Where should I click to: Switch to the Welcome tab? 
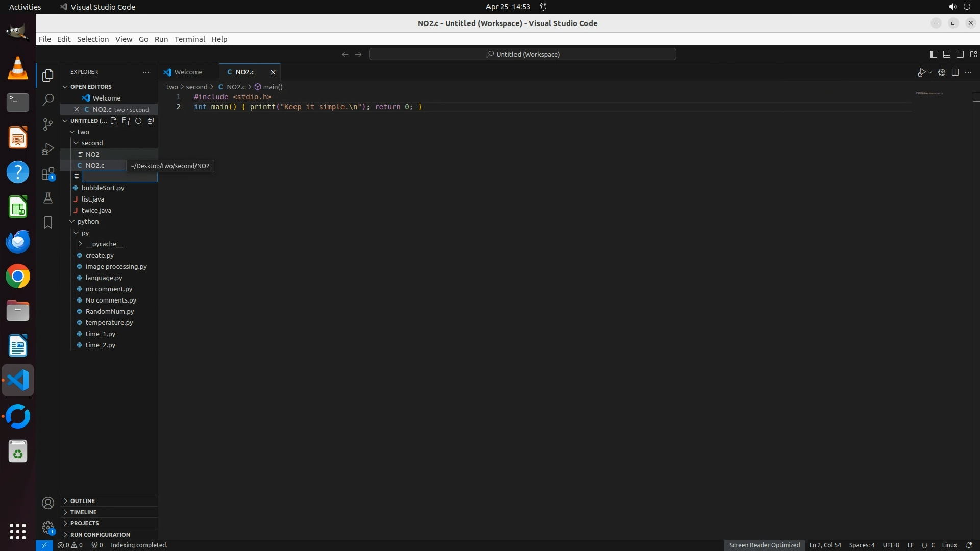tap(188, 72)
